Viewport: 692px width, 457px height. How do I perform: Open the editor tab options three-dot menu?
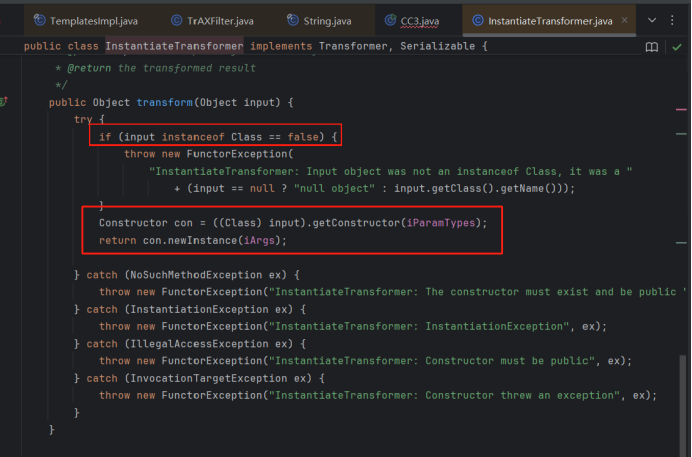[678, 20]
